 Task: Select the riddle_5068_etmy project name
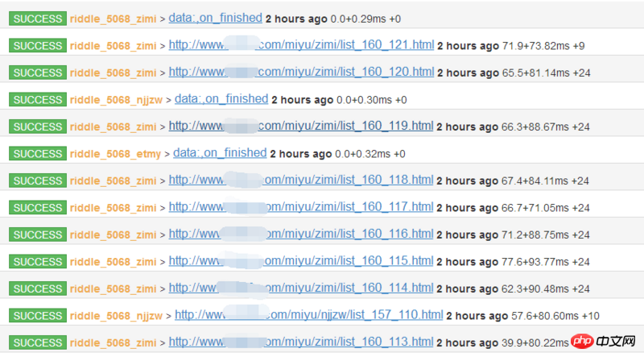click(115, 154)
